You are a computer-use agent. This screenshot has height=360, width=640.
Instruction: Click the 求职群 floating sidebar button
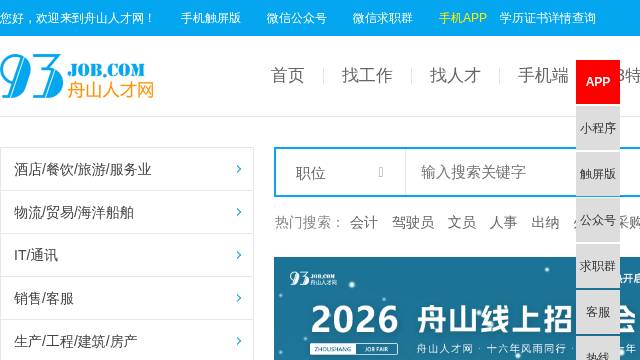click(598, 266)
